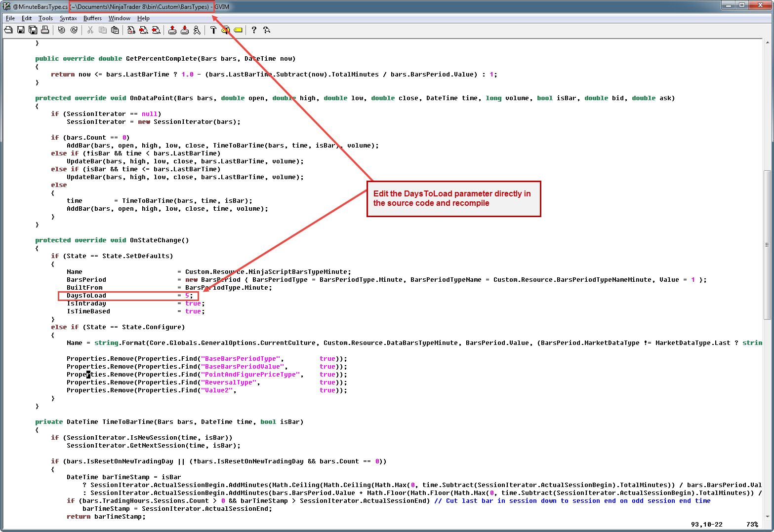774x532 pixels.
Task: Run the Make tool hammer icon
Action: (213, 30)
